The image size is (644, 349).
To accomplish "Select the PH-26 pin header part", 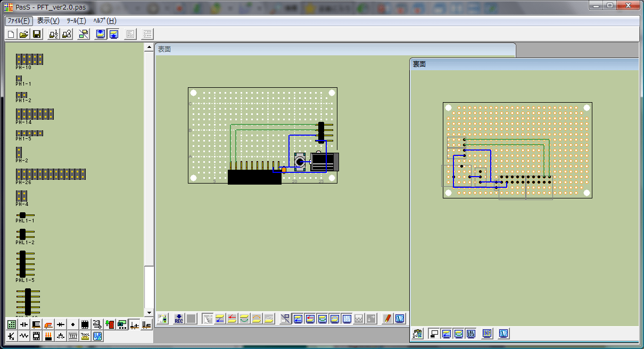I will pos(51,174).
